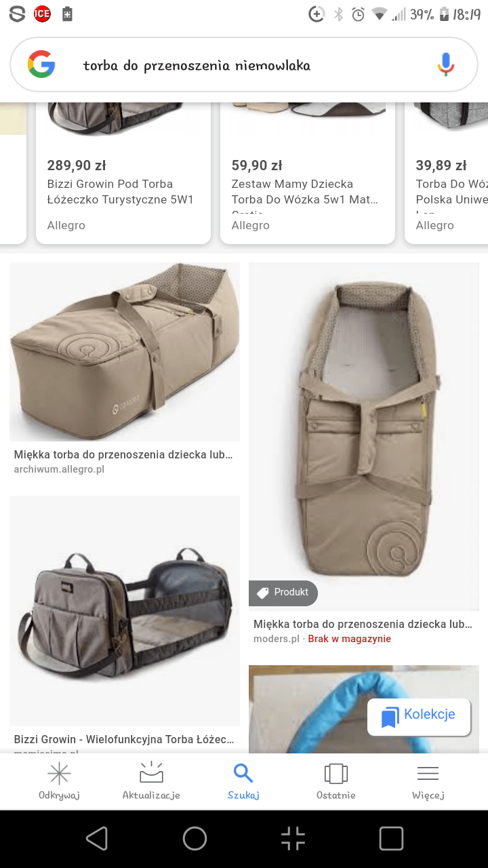Tap the Szukaj magnifier icon
The width and height of the screenshot is (488, 868).
[243, 773]
